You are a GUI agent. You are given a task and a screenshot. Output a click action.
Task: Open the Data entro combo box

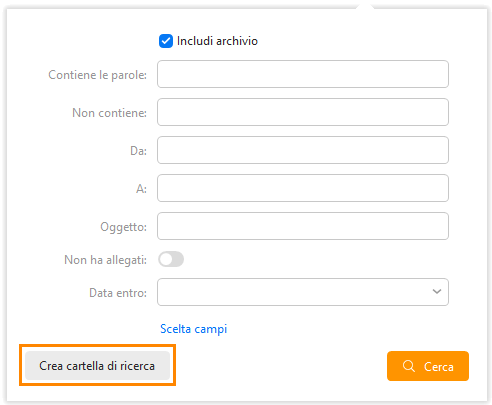coord(303,292)
